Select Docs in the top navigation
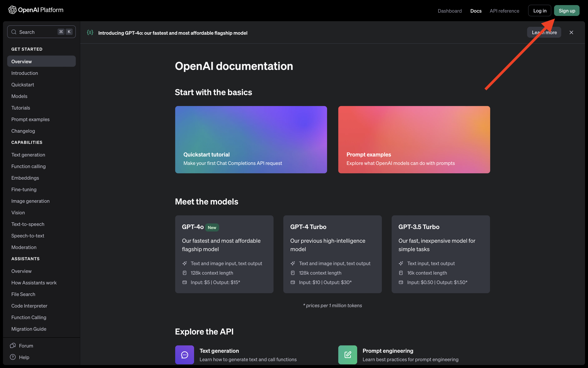The height and width of the screenshot is (368, 588). pos(476,11)
